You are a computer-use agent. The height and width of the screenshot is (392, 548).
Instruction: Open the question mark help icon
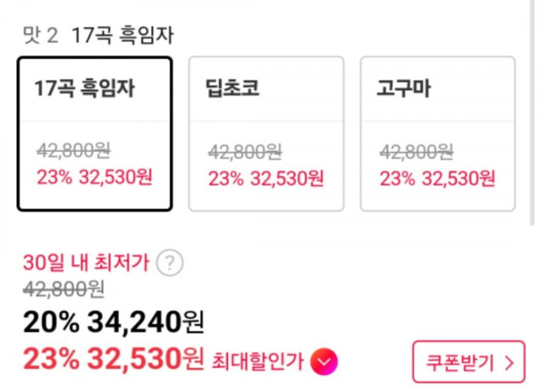(x=171, y=264)
